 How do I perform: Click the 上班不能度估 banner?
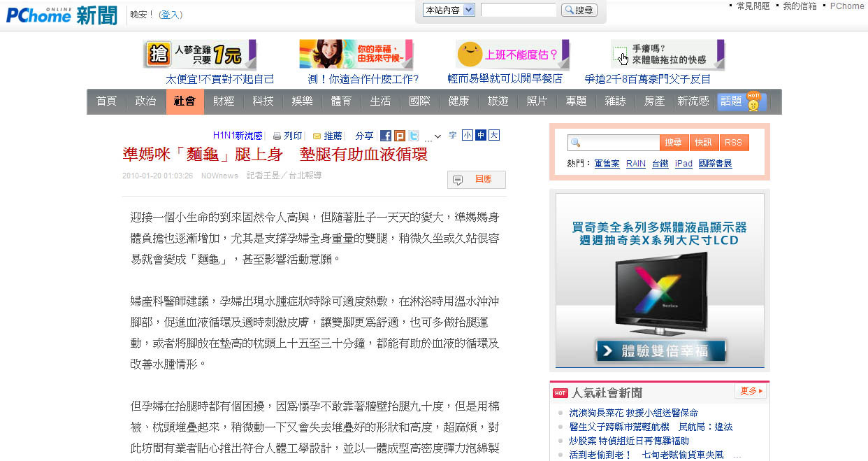coord(514,54)
